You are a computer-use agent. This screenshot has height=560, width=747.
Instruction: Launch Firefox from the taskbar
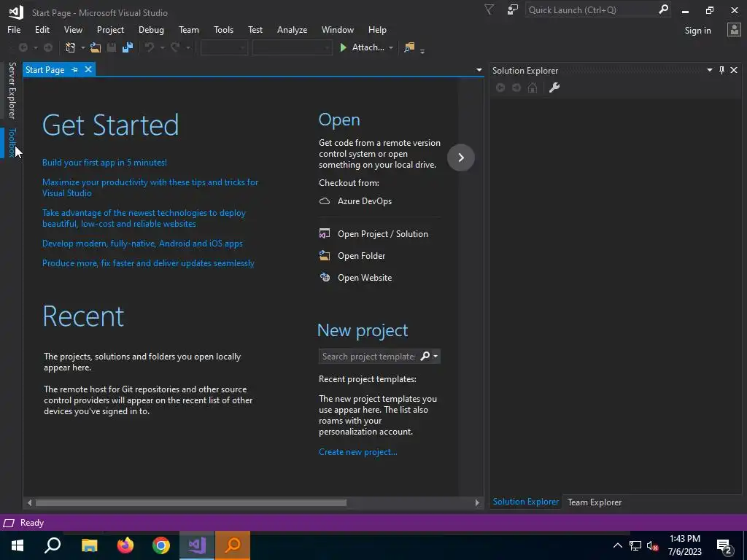coord(125,545)
